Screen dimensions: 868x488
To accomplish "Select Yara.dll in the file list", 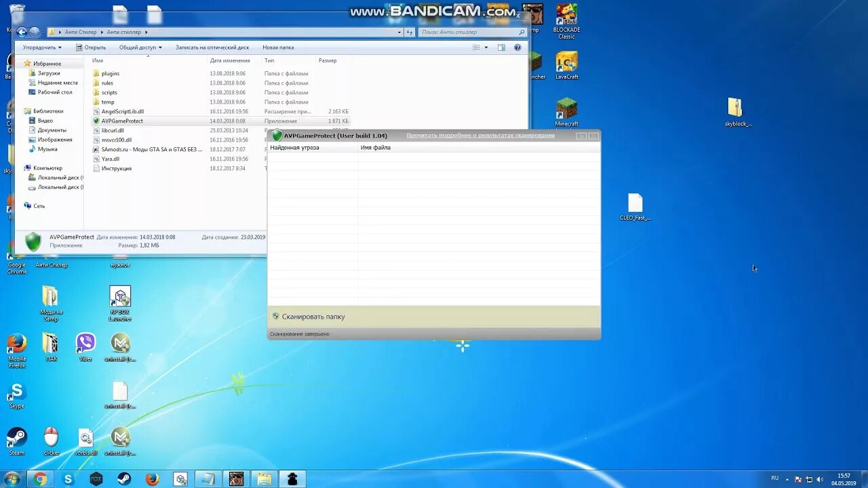I will pos(110,159).
